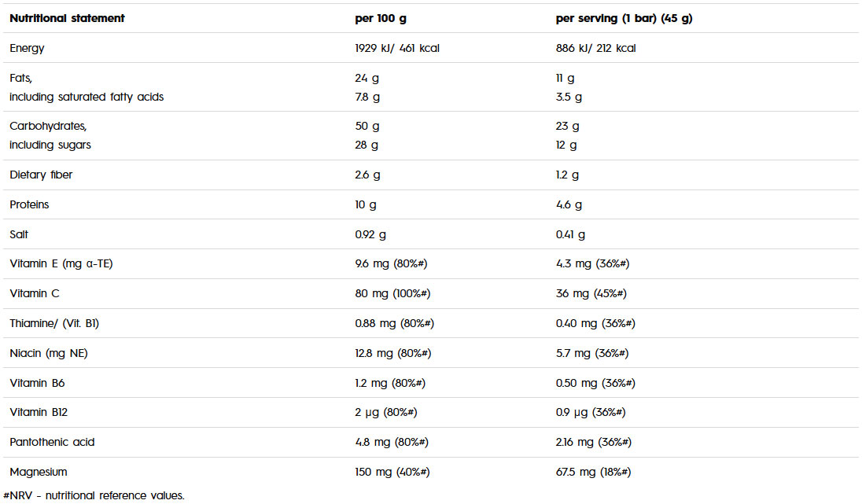The width and height of the screenshot is (862, 504).
Task: Select the Energy row label
Action: [x=28, y=48]
